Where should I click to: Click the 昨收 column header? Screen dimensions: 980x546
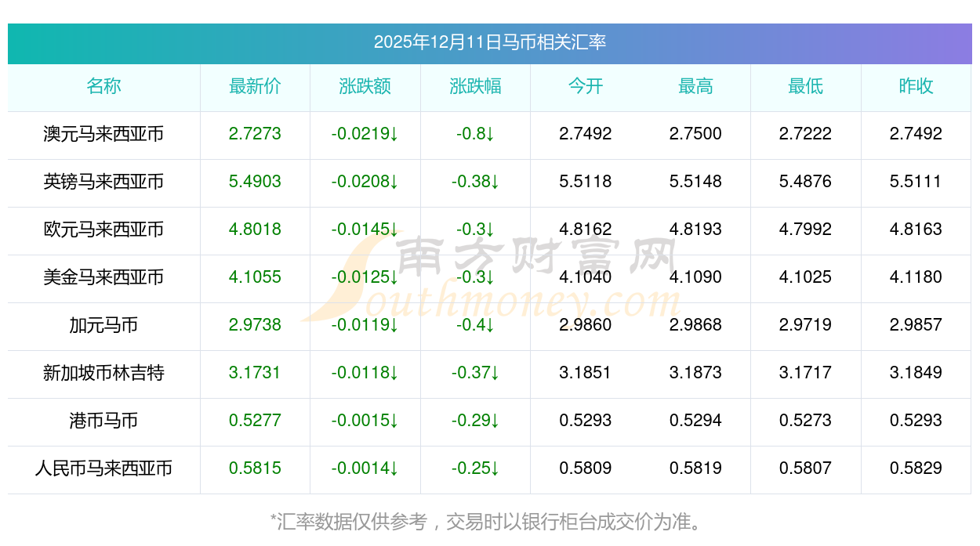[x=916, y=86]
